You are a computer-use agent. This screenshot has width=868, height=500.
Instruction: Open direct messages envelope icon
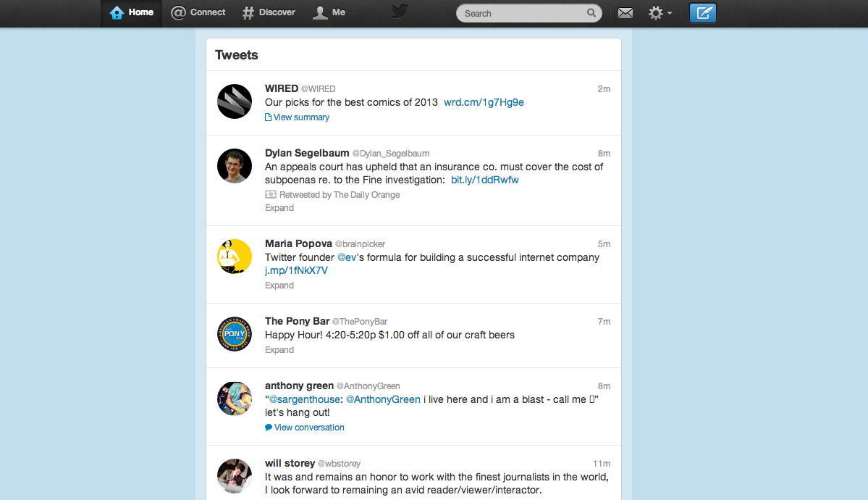coord(625,13)
